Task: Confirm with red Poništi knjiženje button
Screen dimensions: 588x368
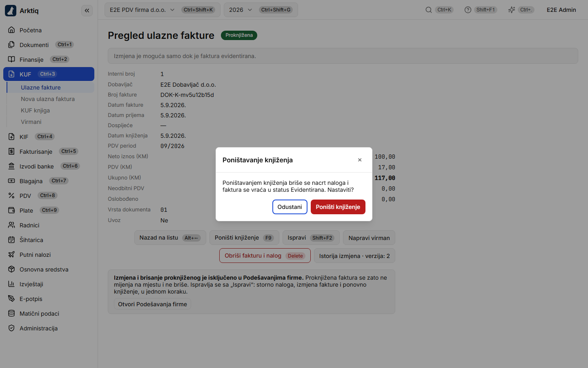Action: pyautogui.click(x=338, y=207)
